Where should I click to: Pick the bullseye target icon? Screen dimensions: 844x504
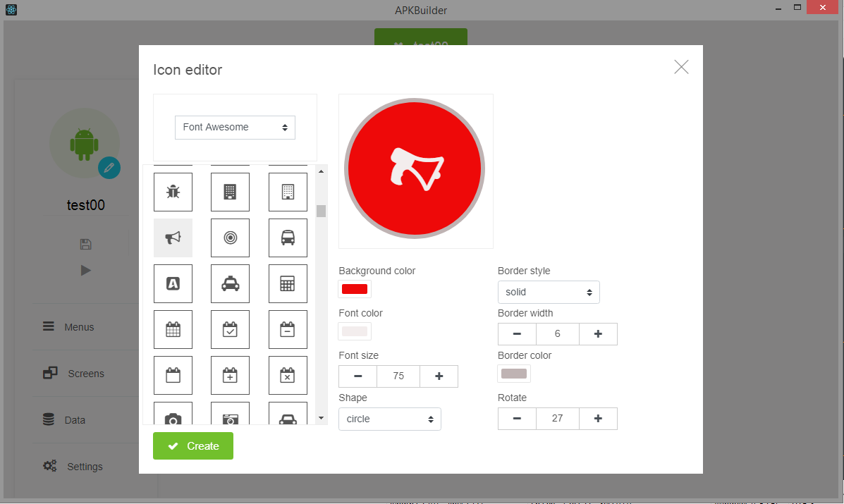click(230, 238)
